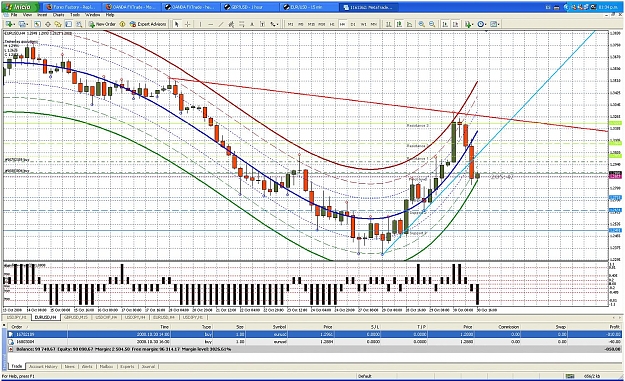Screen dimensions: 625x381
Task: Open the Mailbox terminal tab
Action: pos(106,366)
